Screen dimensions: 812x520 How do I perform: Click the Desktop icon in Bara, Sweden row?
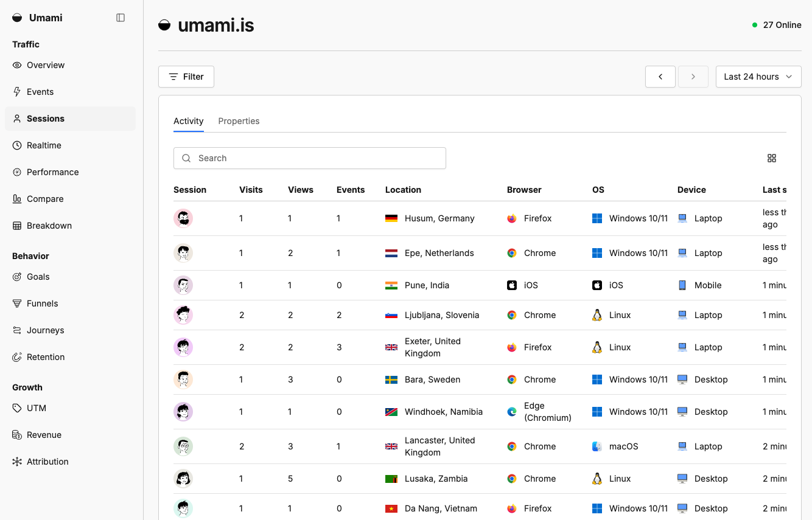coord(682,380)
